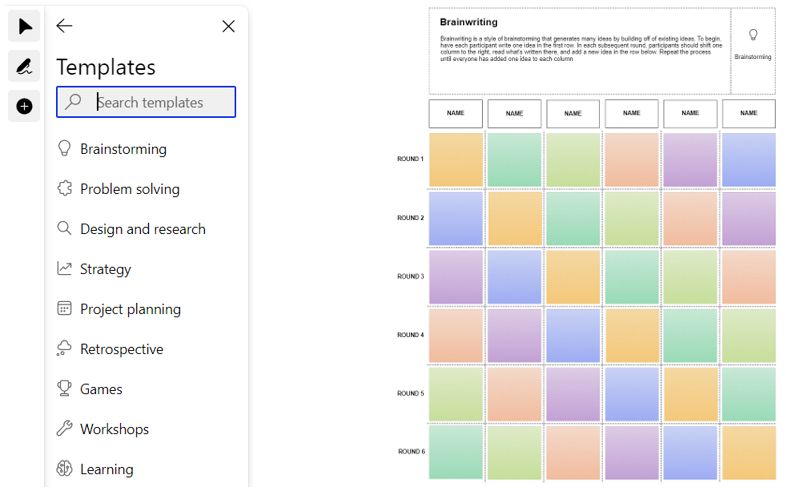Select the first NAME box in header row

(456, 113)
